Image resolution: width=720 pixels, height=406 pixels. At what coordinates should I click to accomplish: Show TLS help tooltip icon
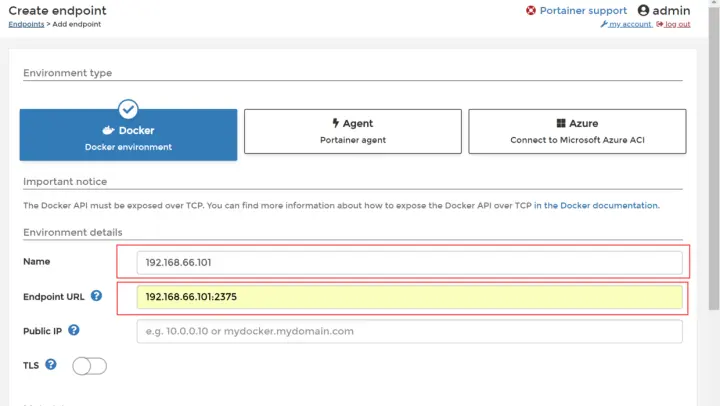[51, 364]
